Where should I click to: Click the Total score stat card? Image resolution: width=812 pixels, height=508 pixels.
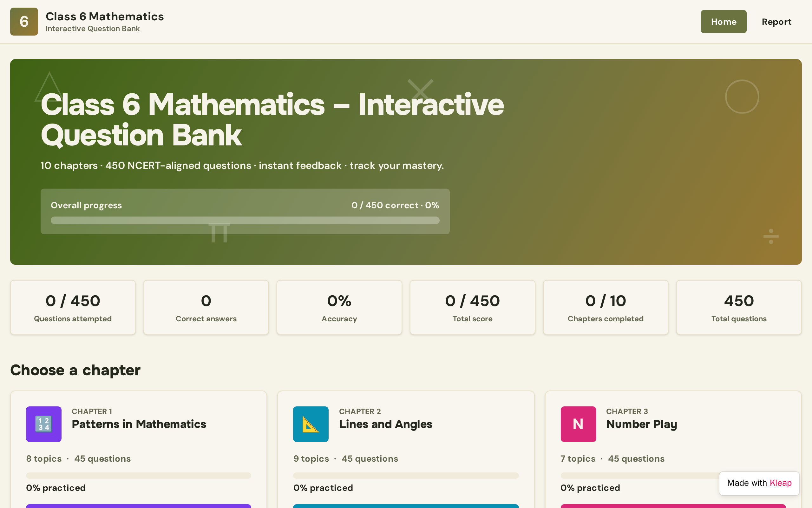pos(472,307)
